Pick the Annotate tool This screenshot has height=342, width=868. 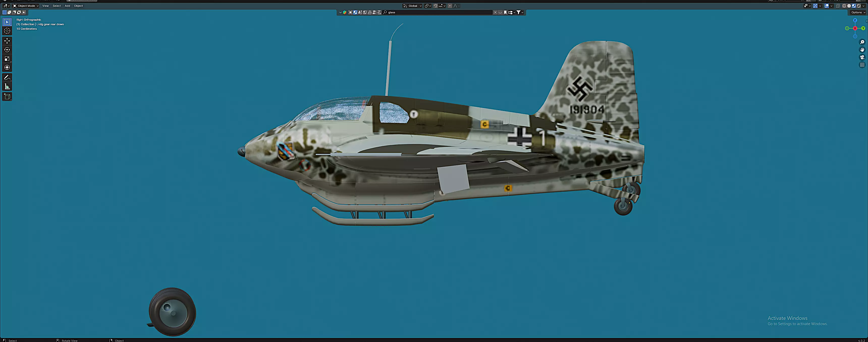click(7, 77)
